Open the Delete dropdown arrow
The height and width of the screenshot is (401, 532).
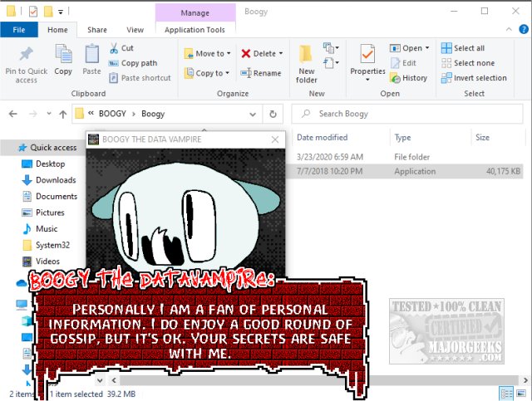(281, 54)
